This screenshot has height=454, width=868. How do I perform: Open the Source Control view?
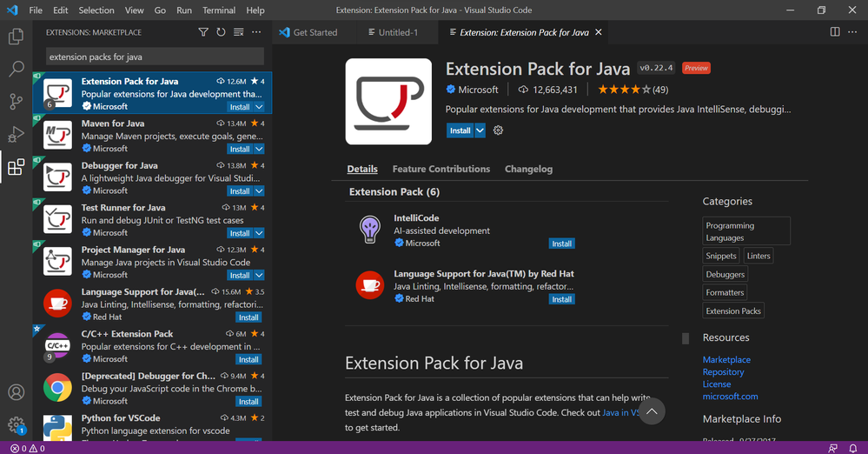(x=16, y=102)
